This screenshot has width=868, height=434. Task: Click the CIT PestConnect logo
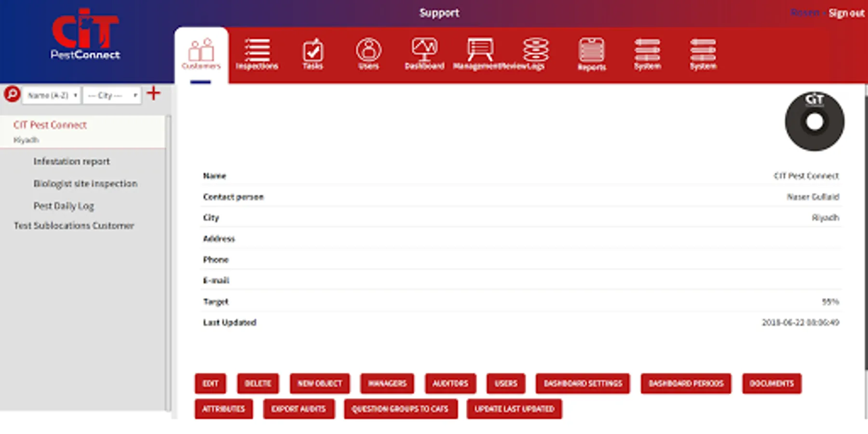85,34
